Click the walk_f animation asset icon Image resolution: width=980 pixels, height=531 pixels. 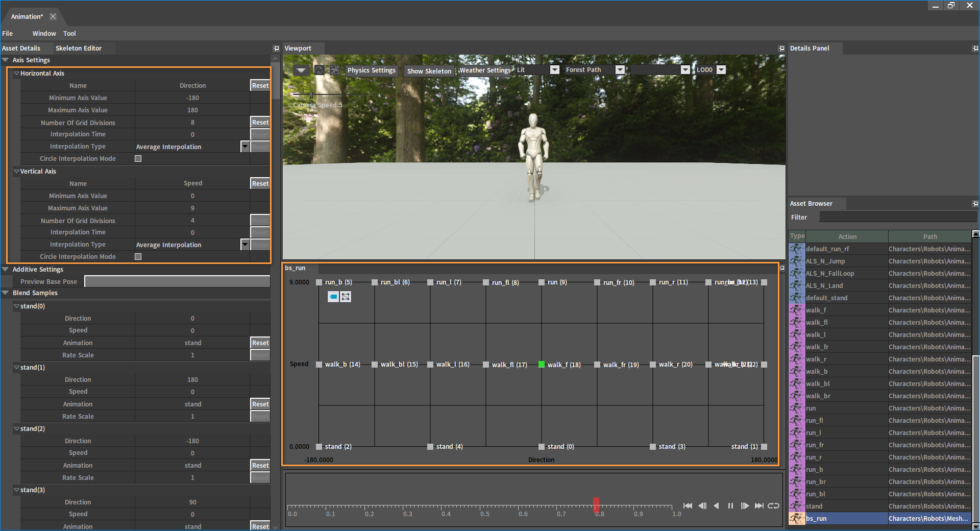tap(797, 310)
